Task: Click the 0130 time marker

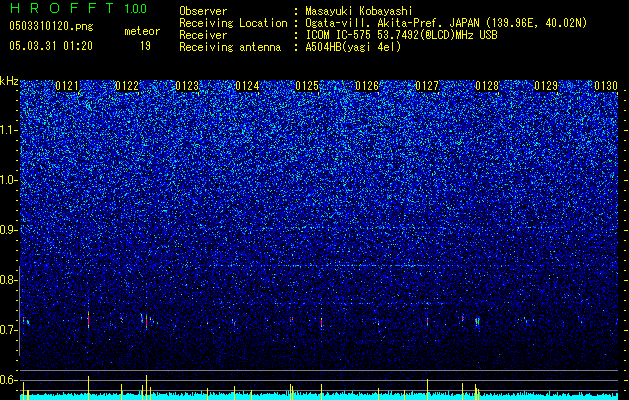Action: [606, 86]
